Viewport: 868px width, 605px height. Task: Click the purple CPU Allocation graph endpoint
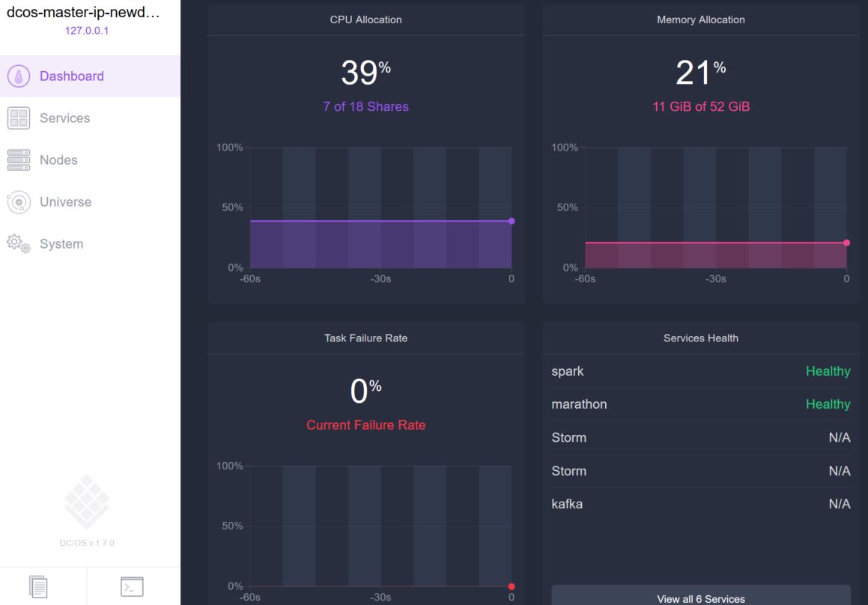pyautogui.click(x=512, y=221)
